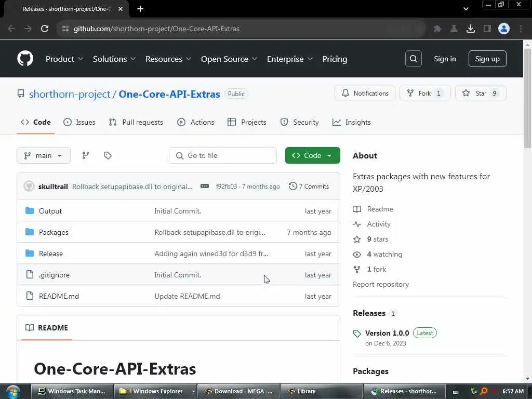
Task: Expand the Solutions menu
Action: coord(114,59)
